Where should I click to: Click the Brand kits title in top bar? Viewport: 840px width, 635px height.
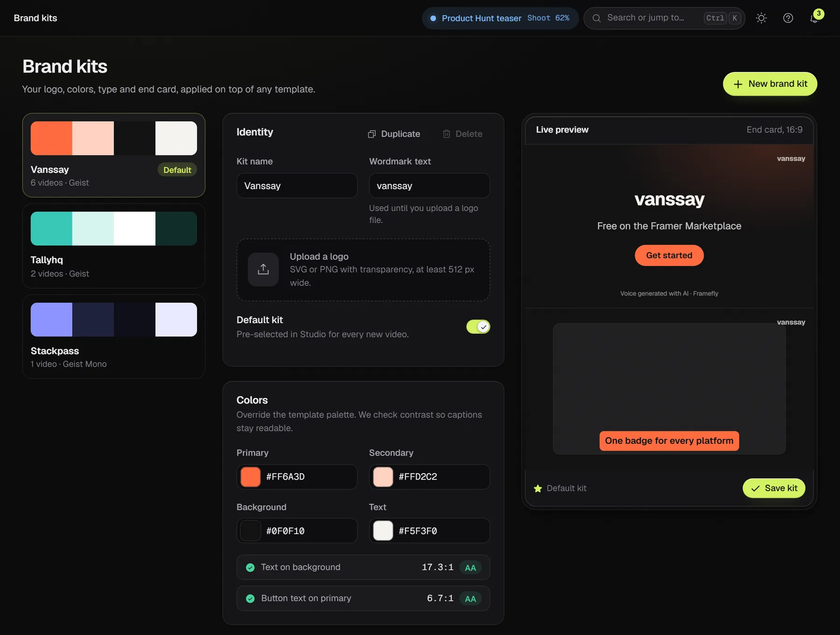(35, 18)
